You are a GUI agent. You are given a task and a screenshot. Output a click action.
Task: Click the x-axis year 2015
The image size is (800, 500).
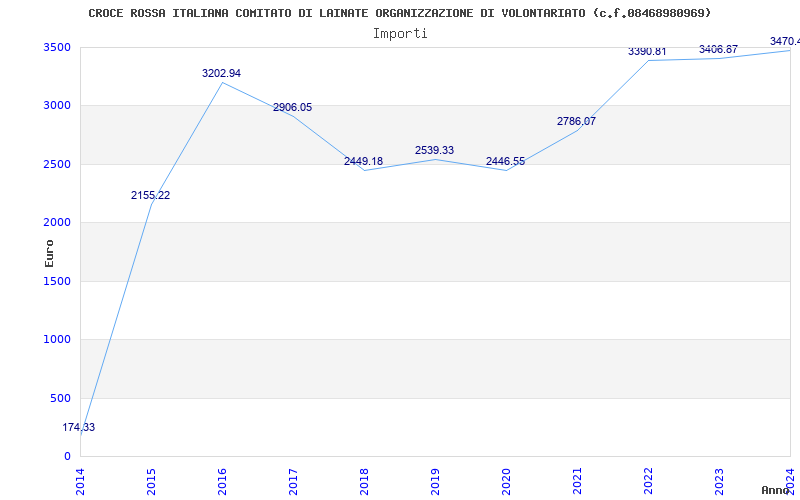coord(152,481)
